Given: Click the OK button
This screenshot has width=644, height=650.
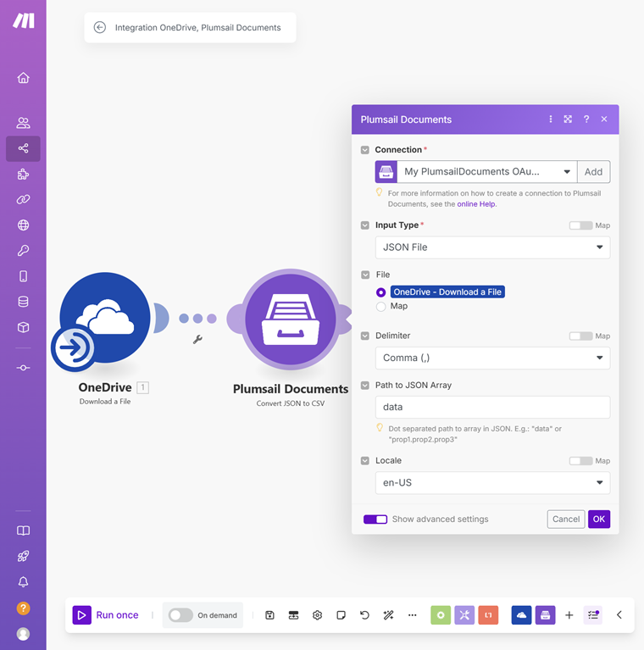Looking at the screenshot, I should point(599,519).
